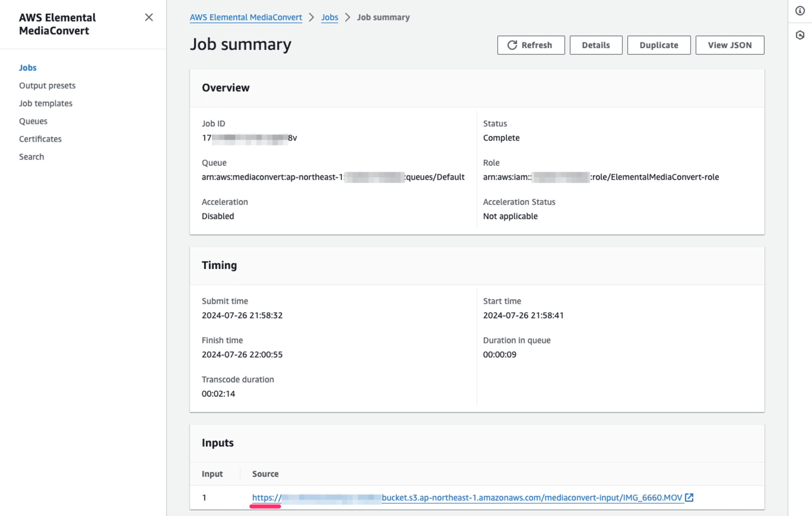Click the Duplicate button
Image resolution: width=812 pixels, height=516 pixels.
(659, 45)
